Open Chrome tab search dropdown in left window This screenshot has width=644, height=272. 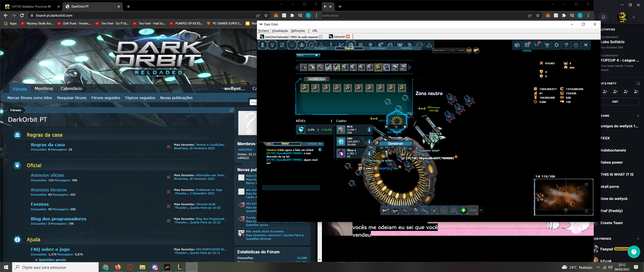pyautogui.click(x=281, y=4)
